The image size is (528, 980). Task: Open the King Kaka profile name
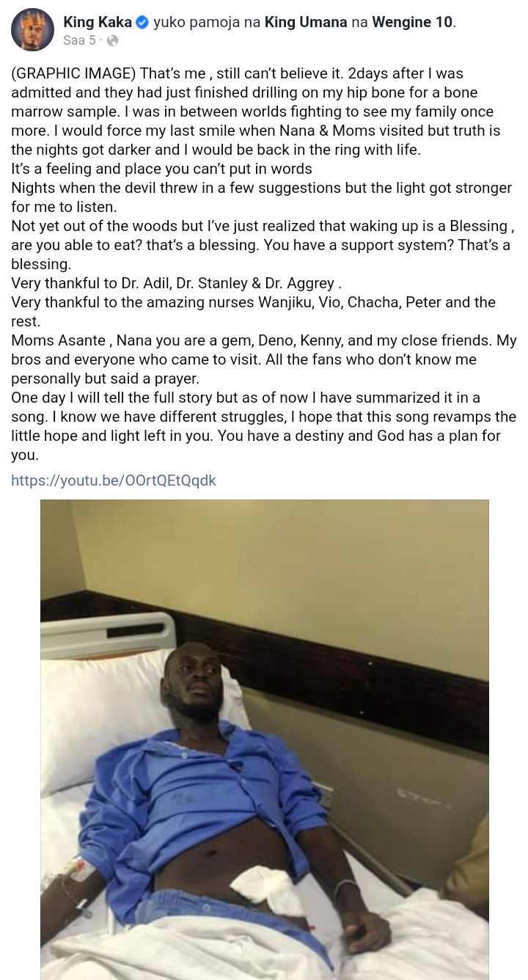coord(98,23)
